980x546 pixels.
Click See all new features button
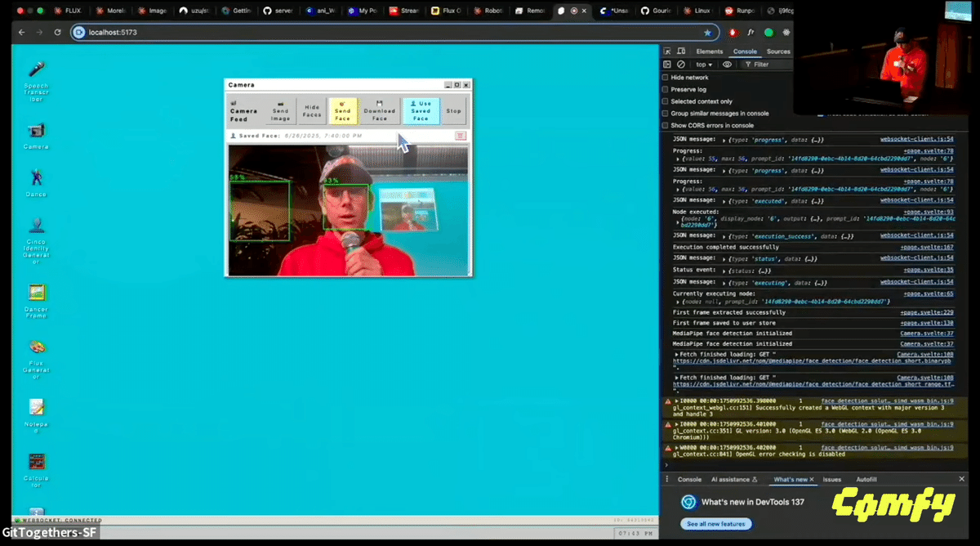(x=716, y=524)
